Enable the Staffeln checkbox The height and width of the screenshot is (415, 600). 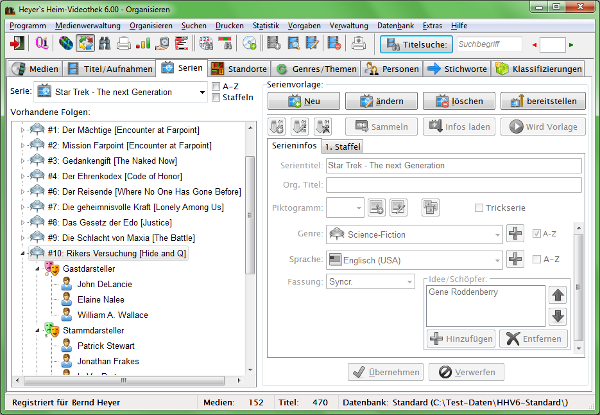(218, 98)
